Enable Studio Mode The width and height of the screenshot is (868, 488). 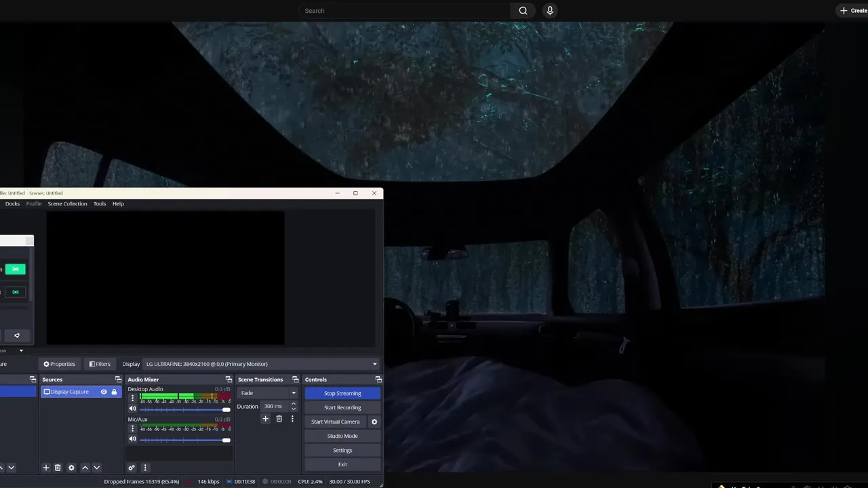tap(342, 436)
